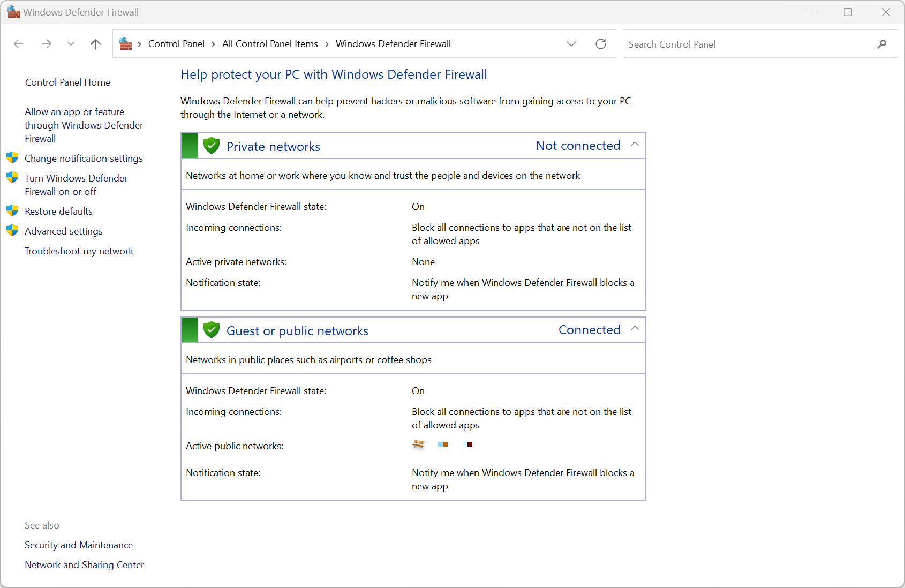Click the firewall icon in address bar
905x588 pixels.
(125, 44)
